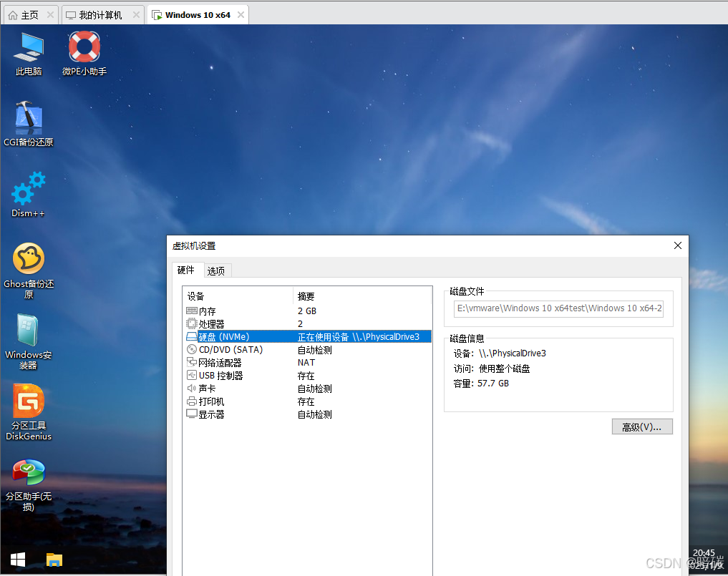Close the 我的计算机 tab
This screenshot has width=728, height=576.
136,15
